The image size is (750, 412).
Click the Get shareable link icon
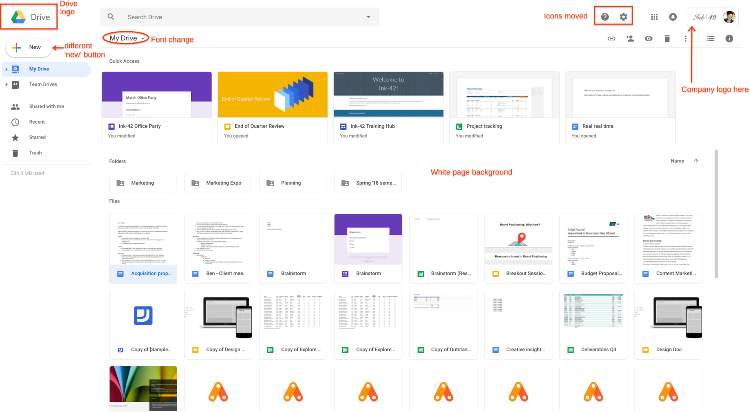pos(611,38)
